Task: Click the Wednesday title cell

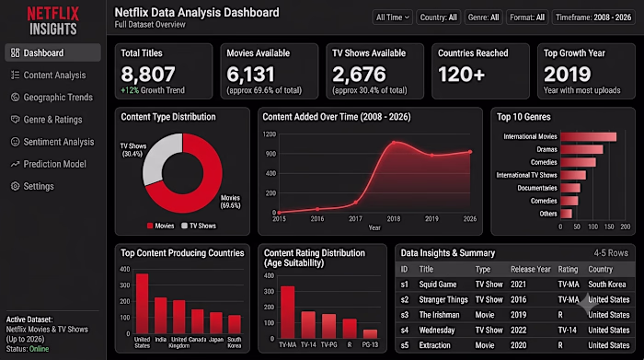Action: point(437,330)
